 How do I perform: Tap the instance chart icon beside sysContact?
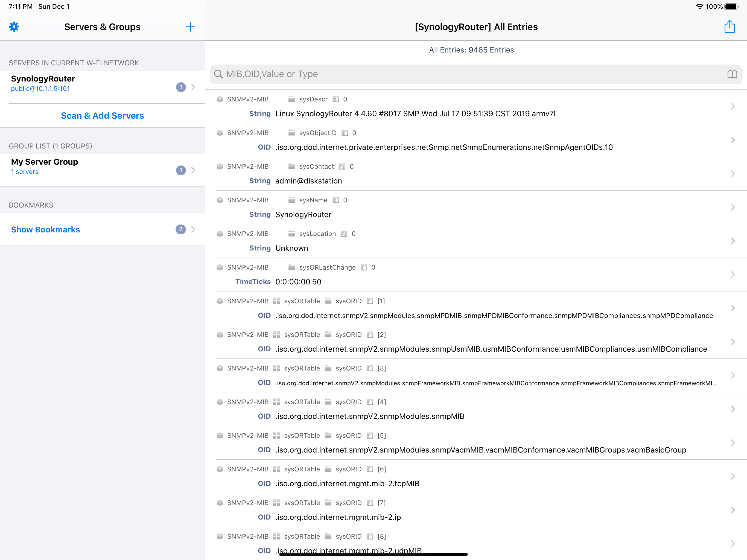pos(342,167)
